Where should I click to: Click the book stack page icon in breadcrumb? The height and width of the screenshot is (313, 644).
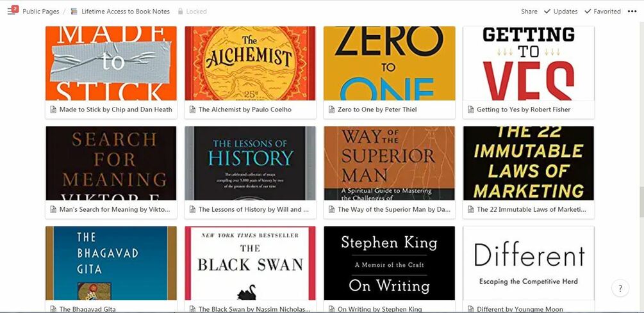(x=74, y=12)
